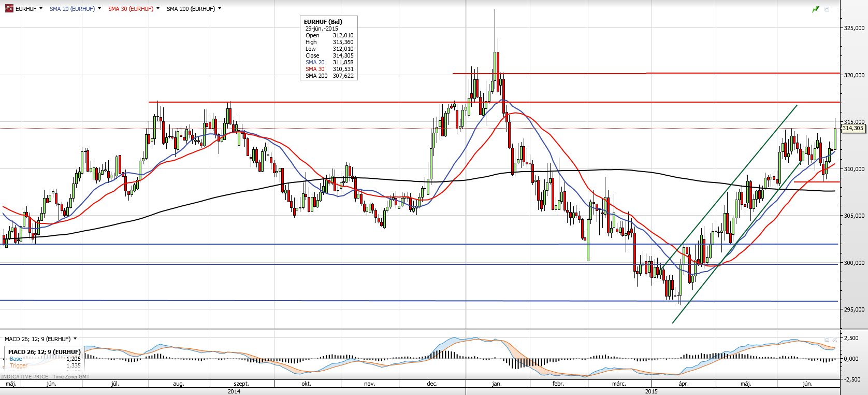Click the 2014 year label
This screenshot has width=868, height=395.
coord(234,391)
